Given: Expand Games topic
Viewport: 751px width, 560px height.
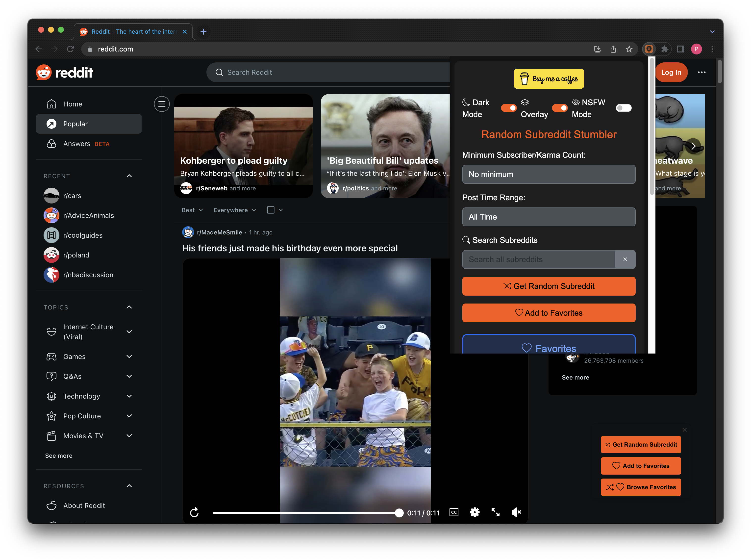Looking at the screenshot, I should [129, 356].
